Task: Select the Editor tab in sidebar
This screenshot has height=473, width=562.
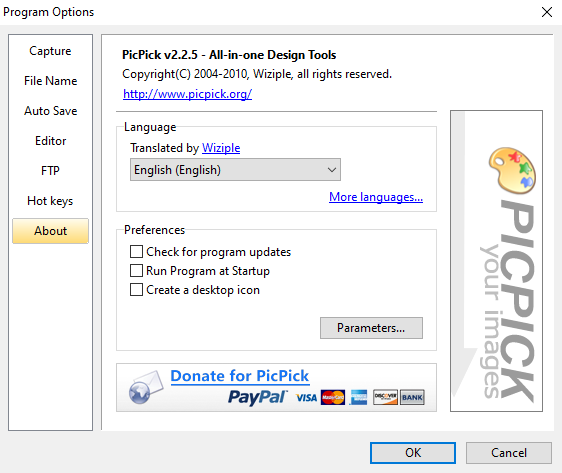Action: click(x=50, y=141)
